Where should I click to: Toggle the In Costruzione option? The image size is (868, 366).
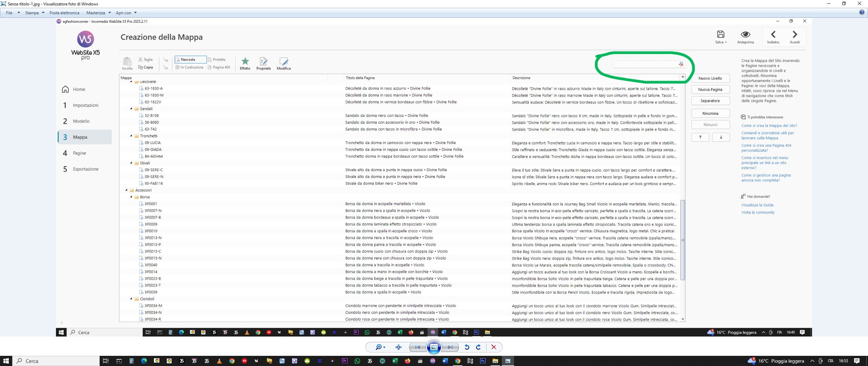click(x=190, y=67)
